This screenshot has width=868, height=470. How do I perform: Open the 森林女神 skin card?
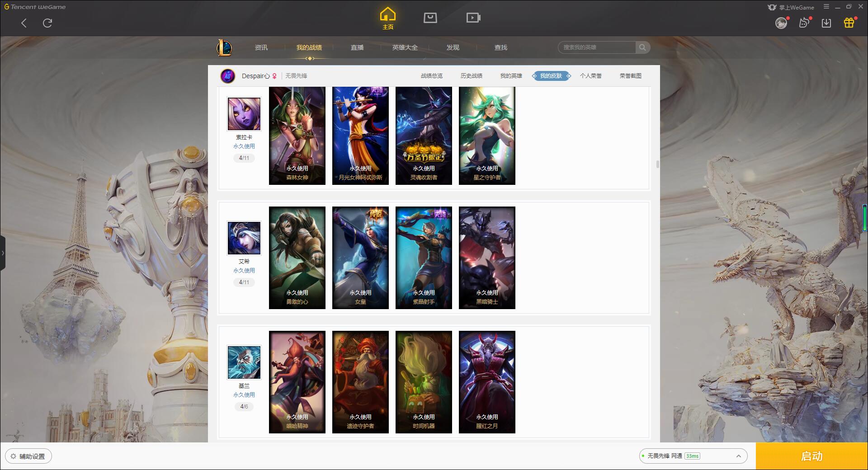pos(297,136)
